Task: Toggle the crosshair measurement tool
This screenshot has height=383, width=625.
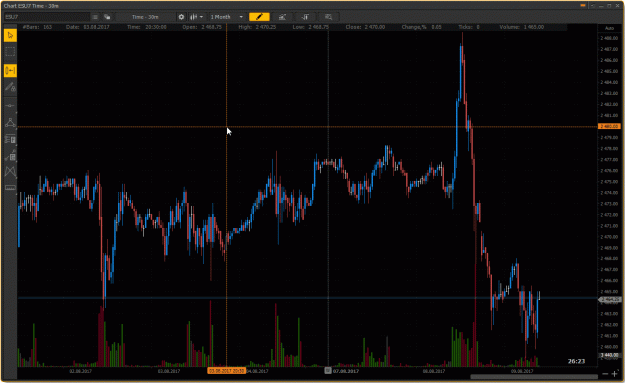Action: (x=10, y=71)
